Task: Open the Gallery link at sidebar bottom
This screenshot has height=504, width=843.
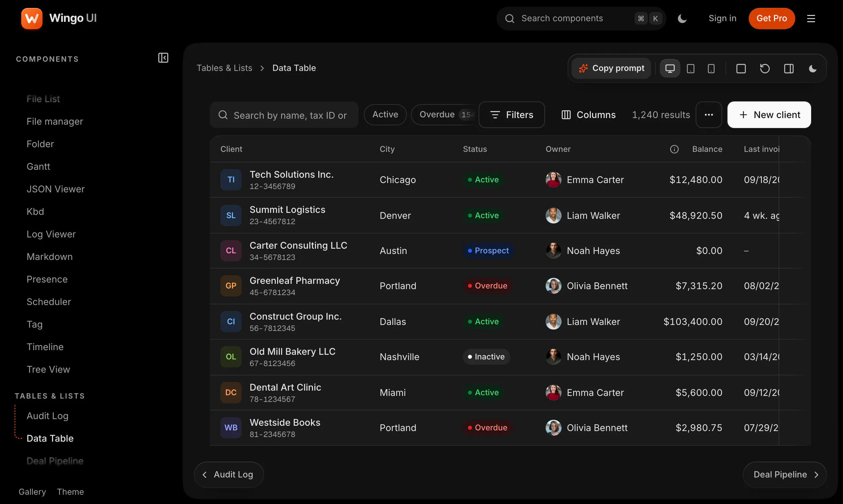Action: (x=32, y=492)
